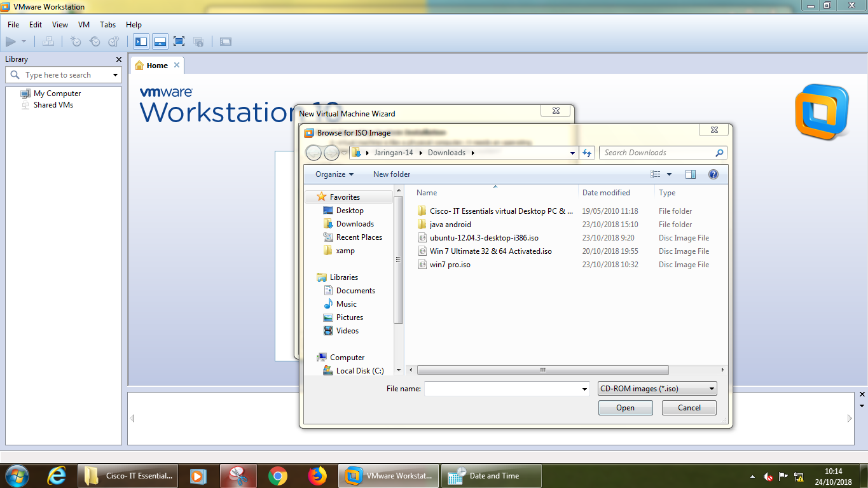Click Jaringan-14 in the address path
This screenshot has height=488, width=868.
click(x=393, y=153)
